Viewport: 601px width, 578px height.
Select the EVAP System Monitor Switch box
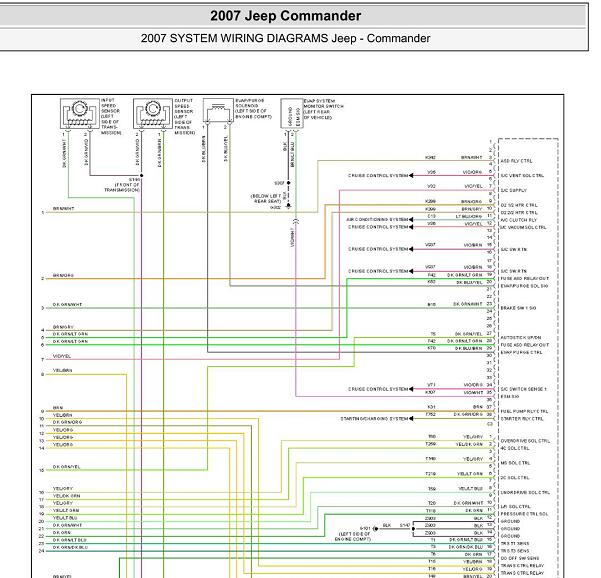click(x=292, y=113)
